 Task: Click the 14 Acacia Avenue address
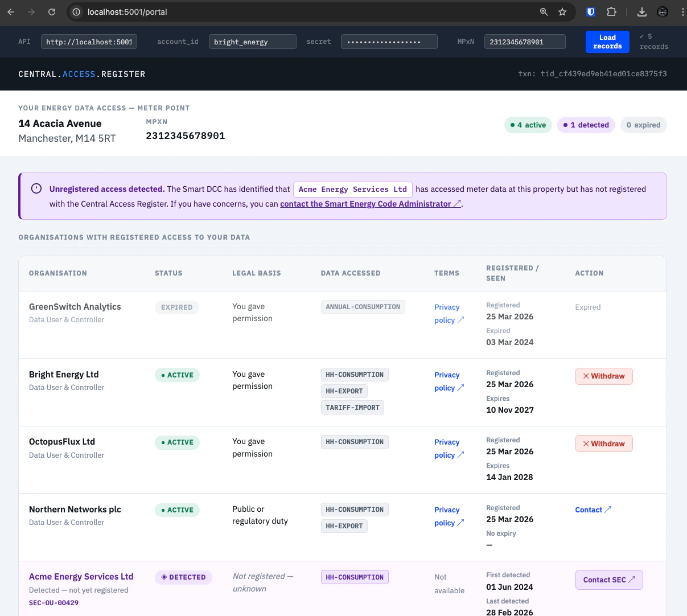(x=60, y=124)
